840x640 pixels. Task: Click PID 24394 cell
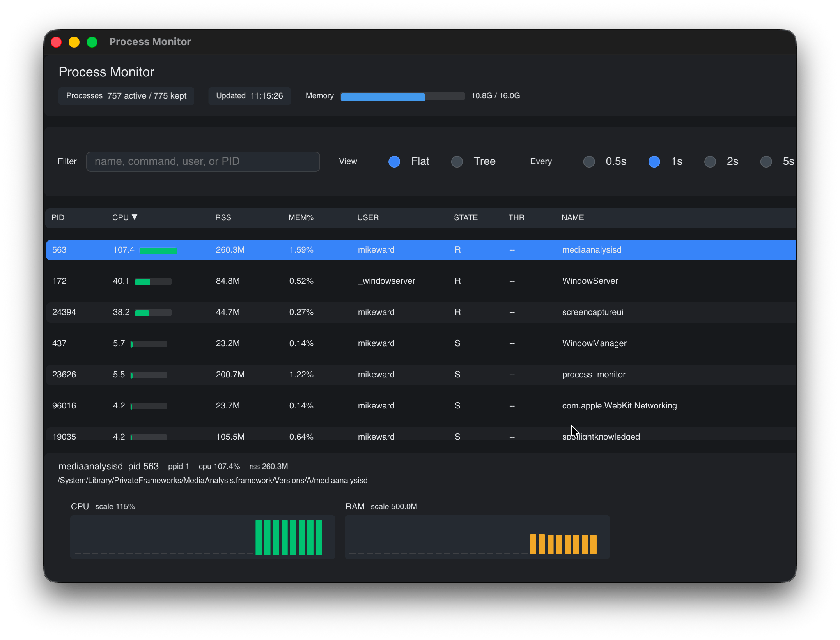(x=64, y=312)
